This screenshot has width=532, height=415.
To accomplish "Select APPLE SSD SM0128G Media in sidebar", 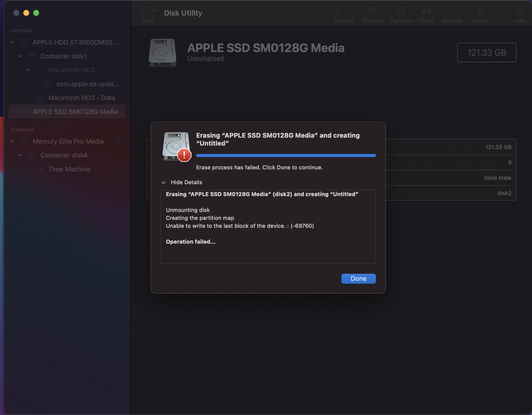I will pos(75,112).
